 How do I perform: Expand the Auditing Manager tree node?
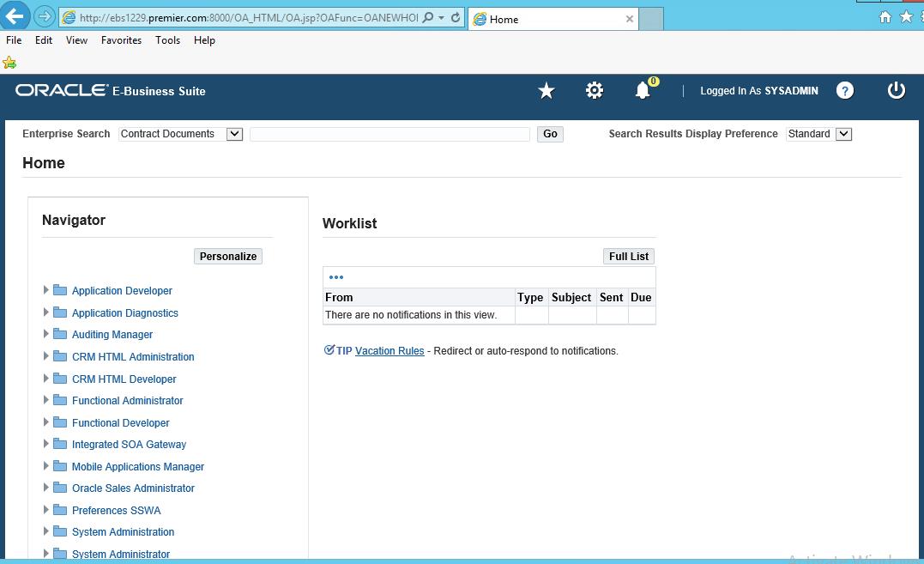pos(46,334)
